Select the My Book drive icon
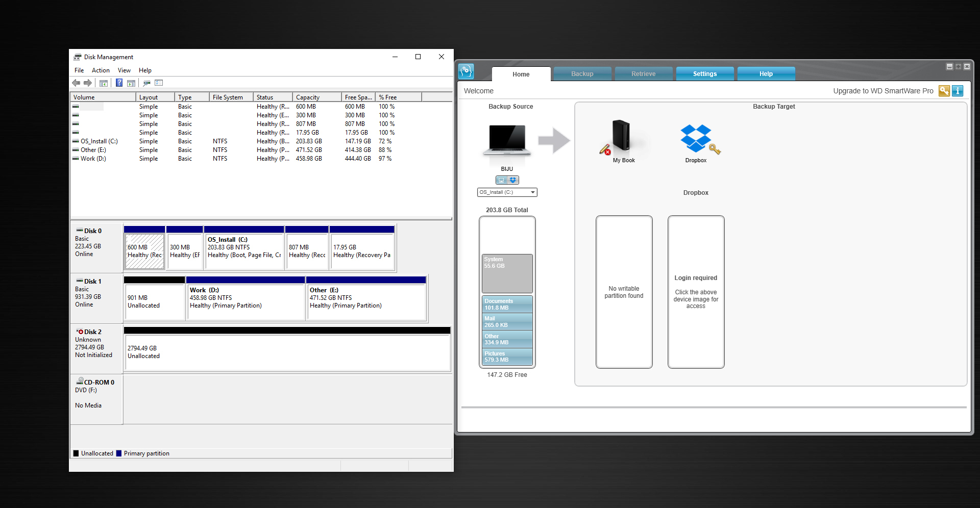 (621, 137)
